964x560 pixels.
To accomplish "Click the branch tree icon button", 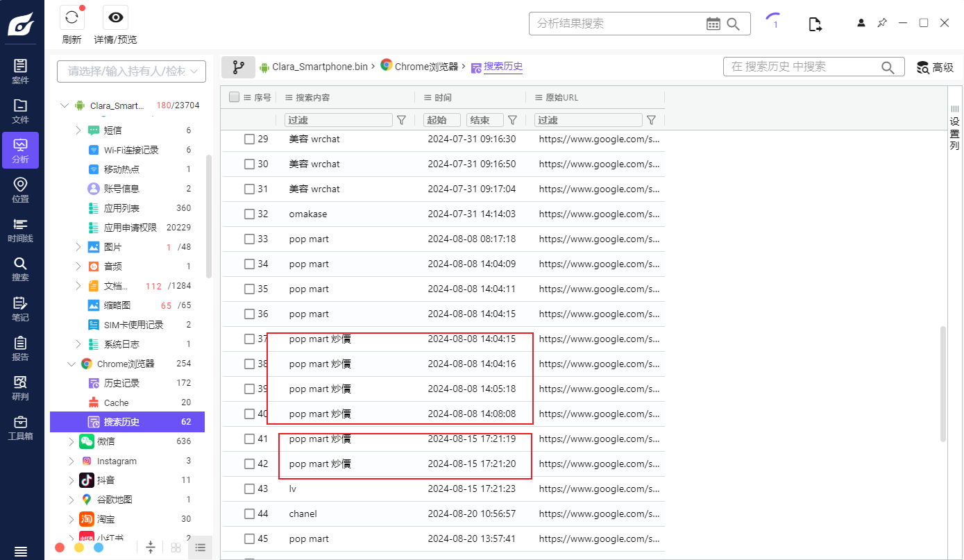I will tap(239, 67).
